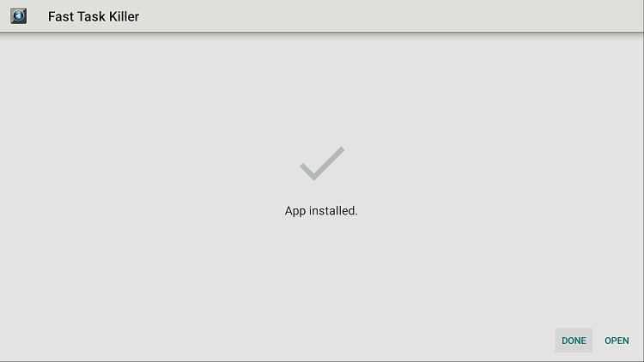Choose OPEN to start Fast Task Killer
This screenshot has width=644, height=362.
pos(617,341)
